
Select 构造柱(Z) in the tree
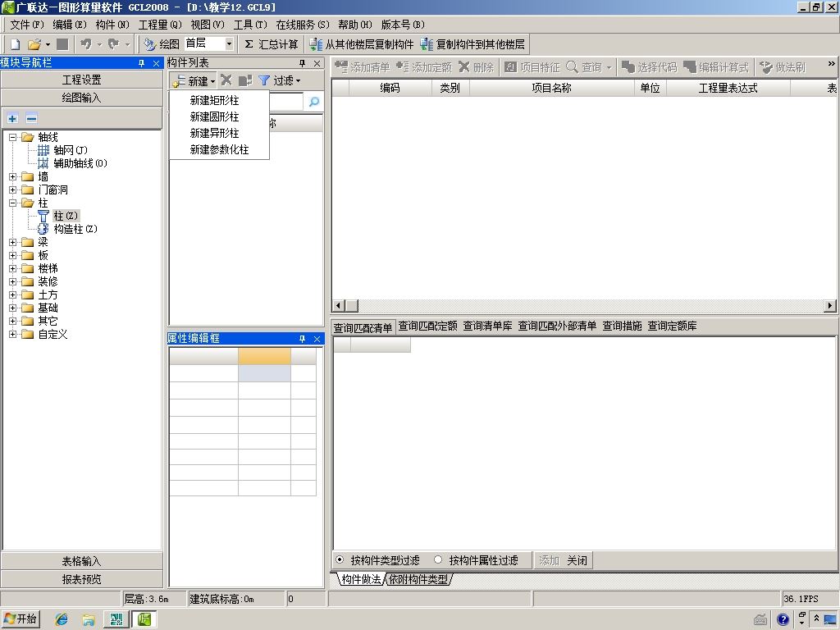tap(75, 229)
